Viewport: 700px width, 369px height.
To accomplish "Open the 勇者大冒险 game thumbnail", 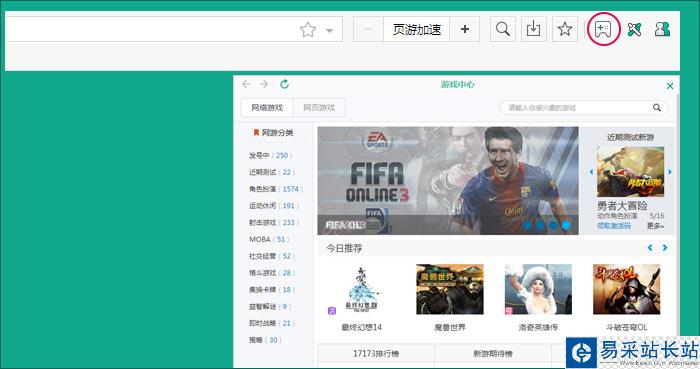I will pyautogui.click(x=630, y=172).
